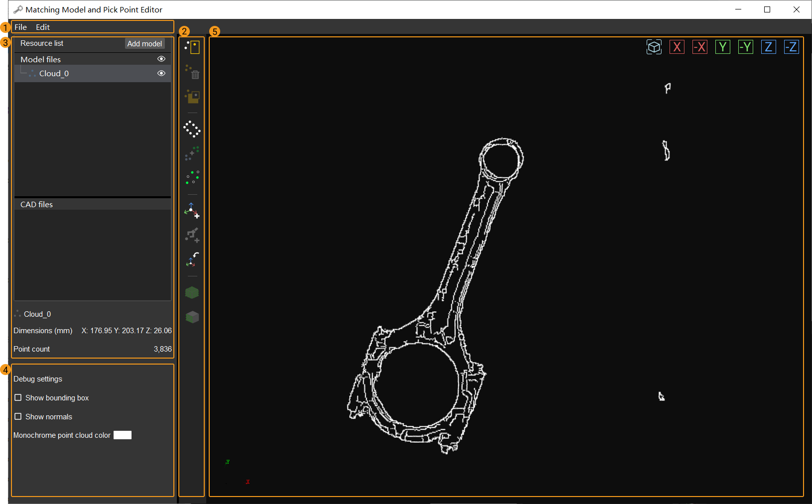The height and width of the screenshot is (504, 812).
Task: Open the File menu
Action: pos(20,27)
